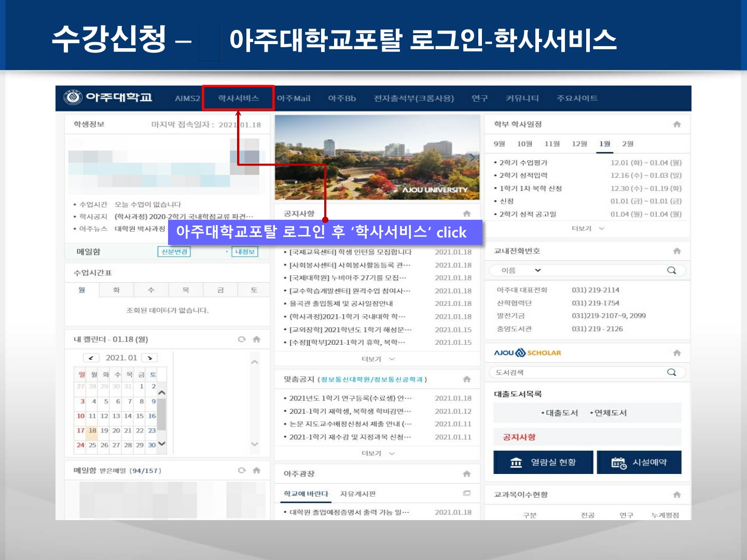Switch to the 자유게시판 tab
Image resolution: width=747 pixels, height=560 pixels.
click(357, 494)
